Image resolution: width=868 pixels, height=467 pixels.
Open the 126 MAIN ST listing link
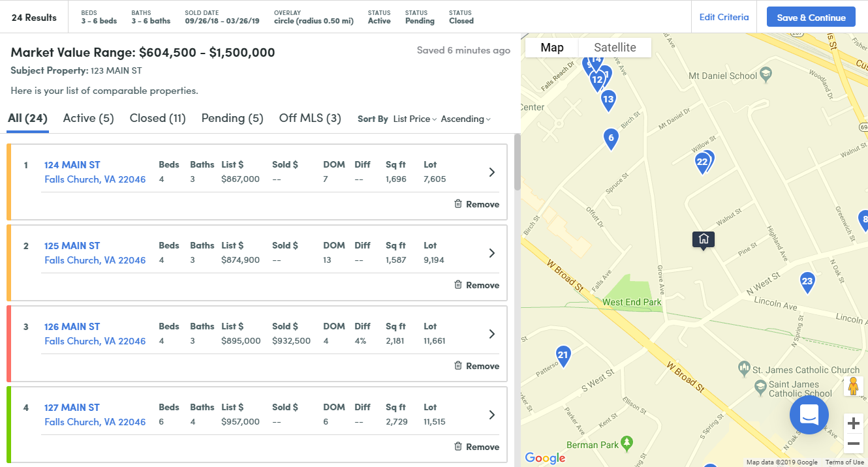click(x=72, y=327)
